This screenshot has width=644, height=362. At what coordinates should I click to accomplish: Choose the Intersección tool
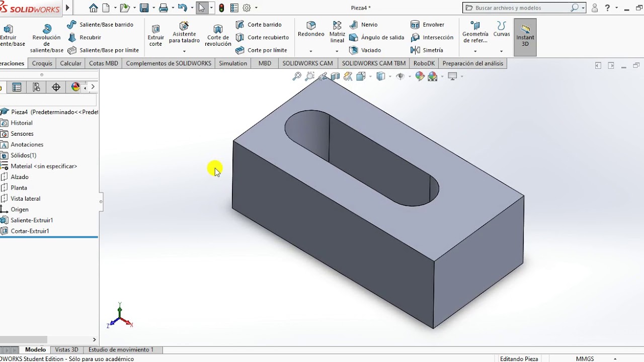(x=432, y=37)
